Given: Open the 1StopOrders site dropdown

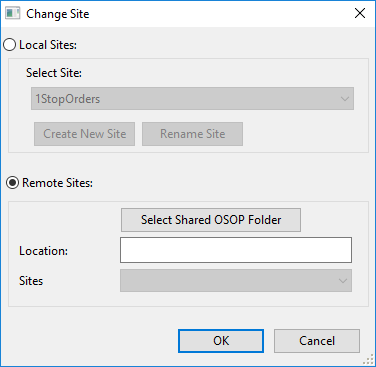Looking at the screenshot, I should point(192,99).
